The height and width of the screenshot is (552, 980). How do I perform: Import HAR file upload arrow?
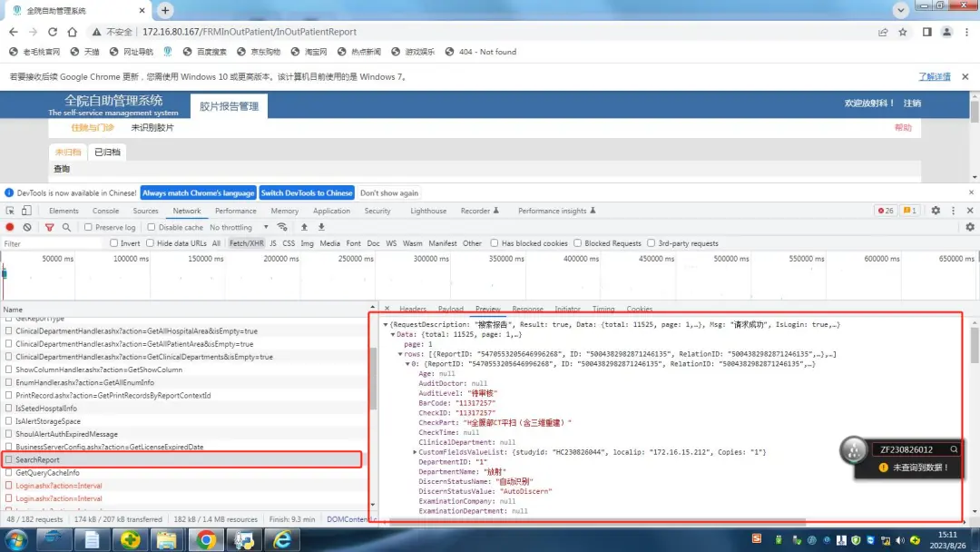tap(304, 227)
